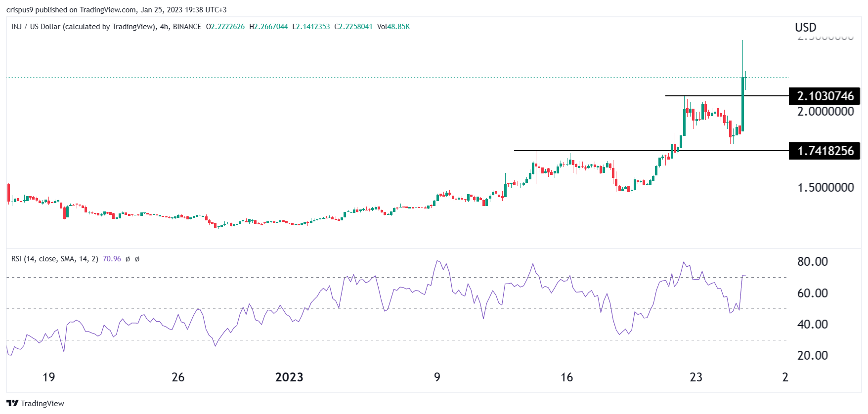Image resolution: width=868 pixels, height=414 pixels.
Task: Click the Vol 48.85K readout
Action: [x=393, y=27]
